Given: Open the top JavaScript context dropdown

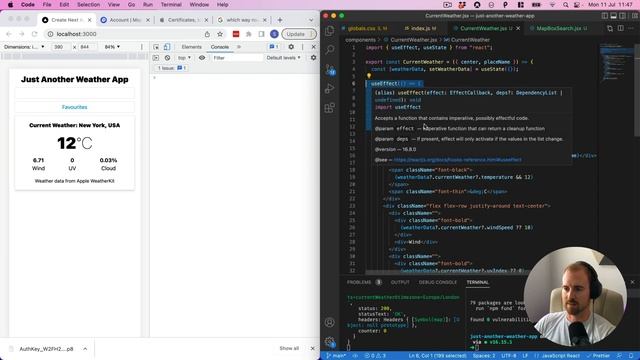Looking at the screenshot, I should click(184, 58).
